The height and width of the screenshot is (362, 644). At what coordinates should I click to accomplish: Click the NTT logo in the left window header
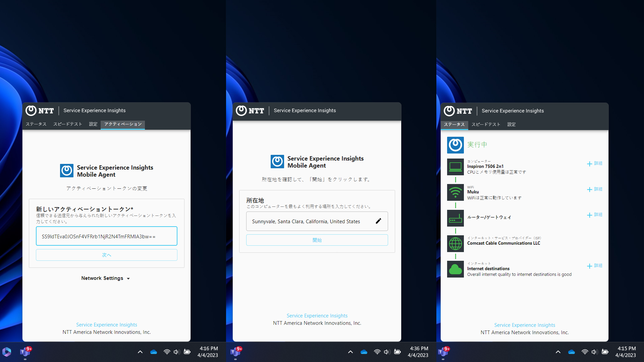(40, 111)
